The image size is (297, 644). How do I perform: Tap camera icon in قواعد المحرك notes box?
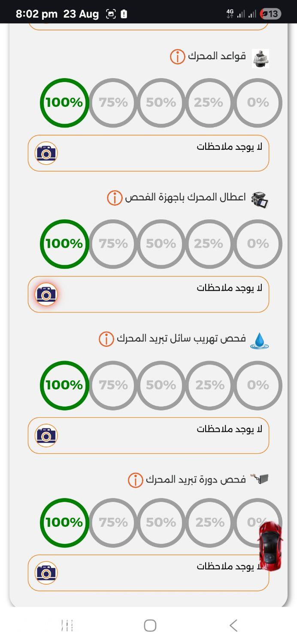pos(46,153)
